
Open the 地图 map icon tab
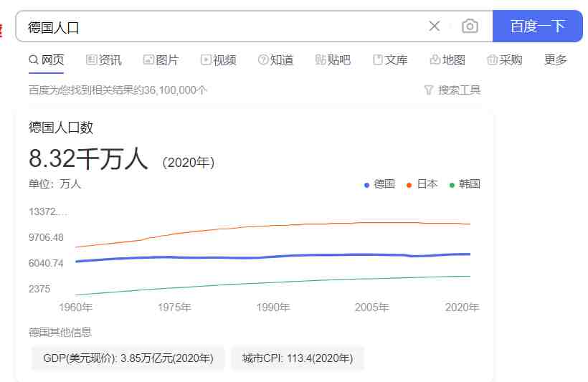435,59
